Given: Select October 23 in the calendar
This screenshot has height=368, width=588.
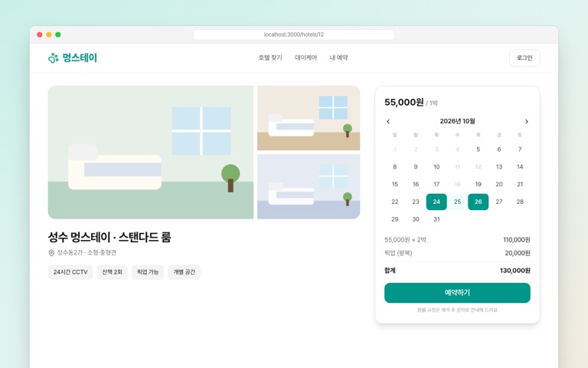Looking at the screenshot, I should 416,202.
